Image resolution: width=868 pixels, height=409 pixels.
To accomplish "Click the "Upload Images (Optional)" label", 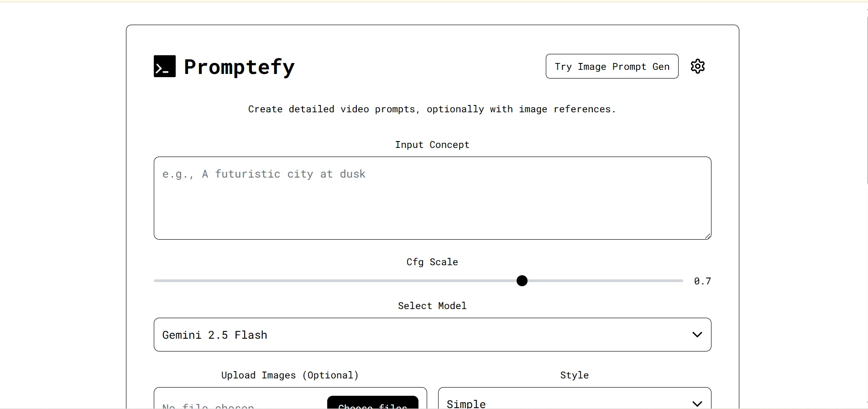I will click(x=290, y=375).
